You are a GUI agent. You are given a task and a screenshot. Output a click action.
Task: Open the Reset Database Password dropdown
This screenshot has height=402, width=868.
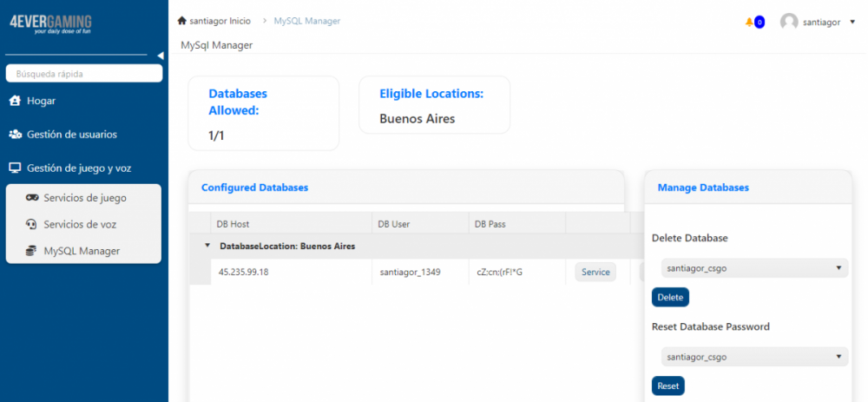(750, 357)
